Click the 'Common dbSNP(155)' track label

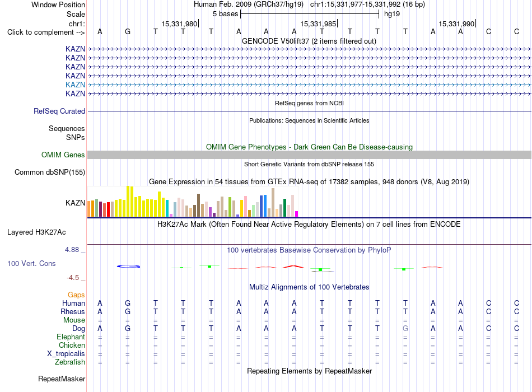click(49, 172)
